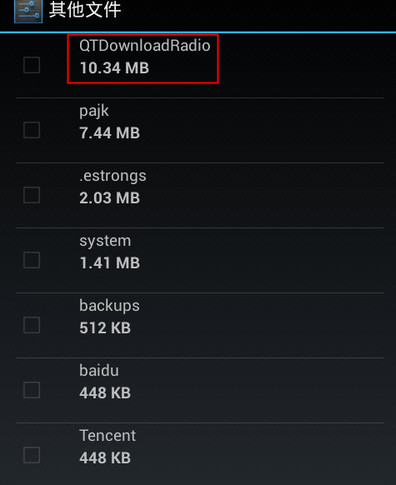Open the QTDownloadRadio entry
The image size is (396, 485).
click(200, 66)
